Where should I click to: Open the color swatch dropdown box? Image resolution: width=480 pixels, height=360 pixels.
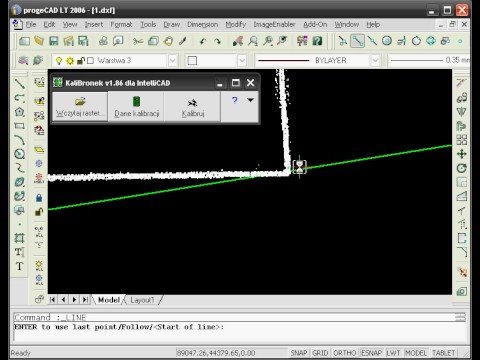(x=216, y=61)
